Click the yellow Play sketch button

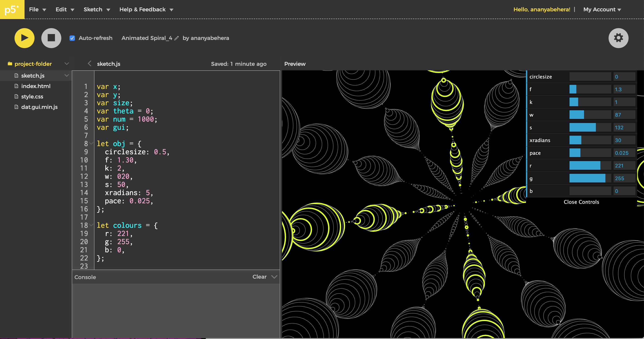[24, 38]
